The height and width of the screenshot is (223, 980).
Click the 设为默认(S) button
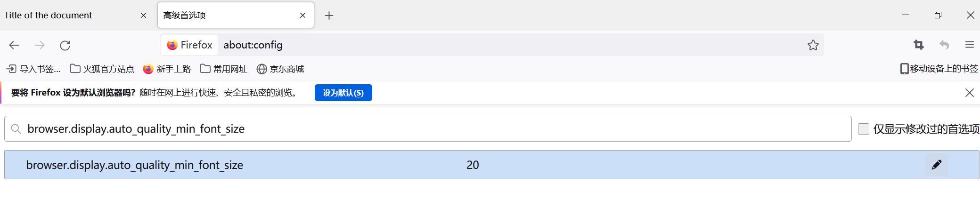[x=343, y=93]
